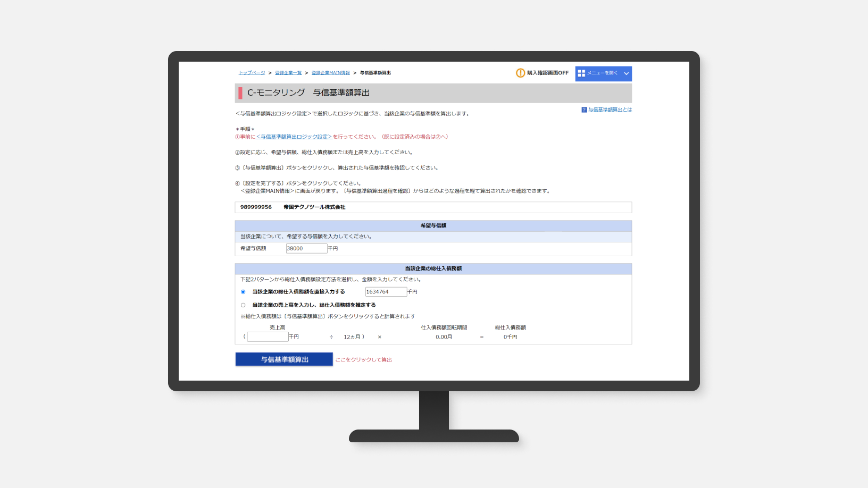Select the radio to estimate from 売上高
This screenshot has width=868, height=488.
(243, 305)
